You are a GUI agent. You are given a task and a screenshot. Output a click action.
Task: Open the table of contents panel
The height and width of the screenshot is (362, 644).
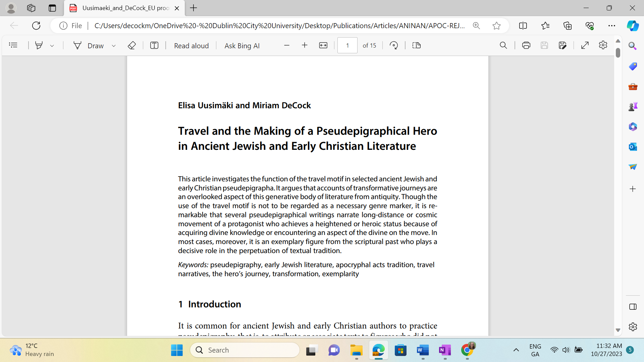(x=13, y=45)
